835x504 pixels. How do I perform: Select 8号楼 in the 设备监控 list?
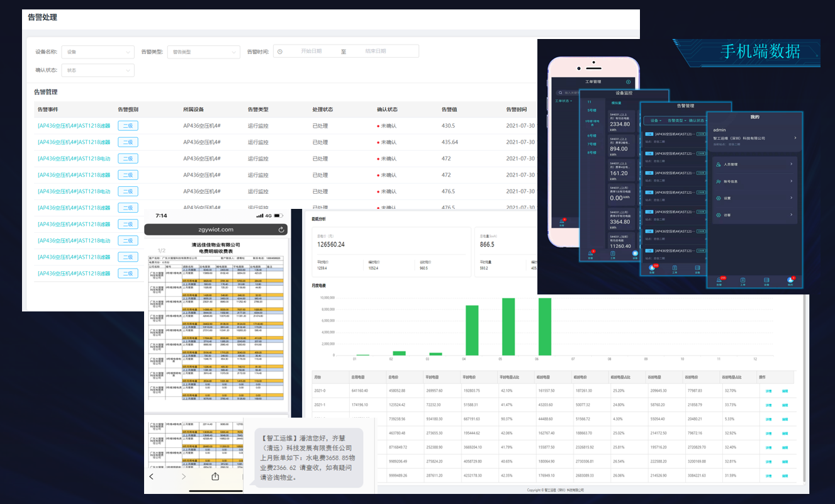click(x=591, y=152)
